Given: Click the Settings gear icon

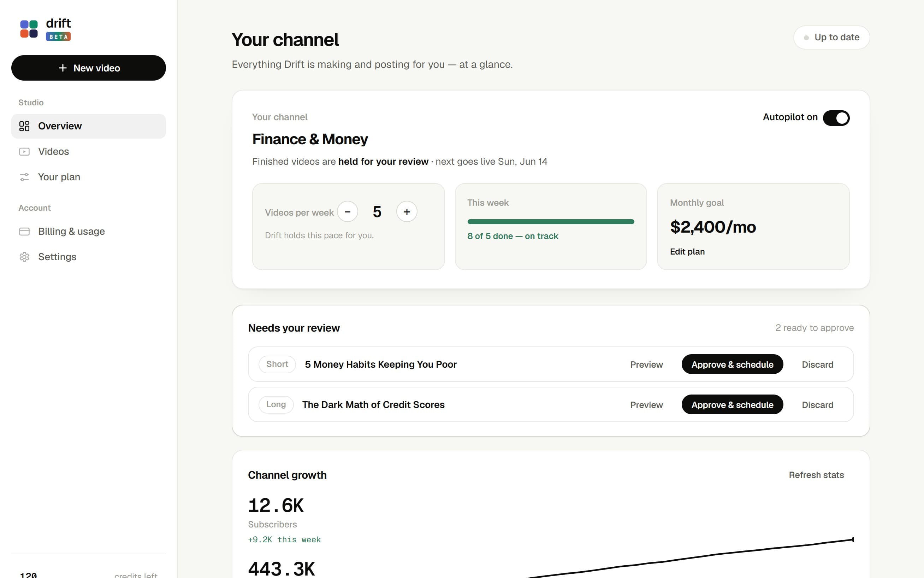Looking at the screenshot, I should tap(24, 257).
